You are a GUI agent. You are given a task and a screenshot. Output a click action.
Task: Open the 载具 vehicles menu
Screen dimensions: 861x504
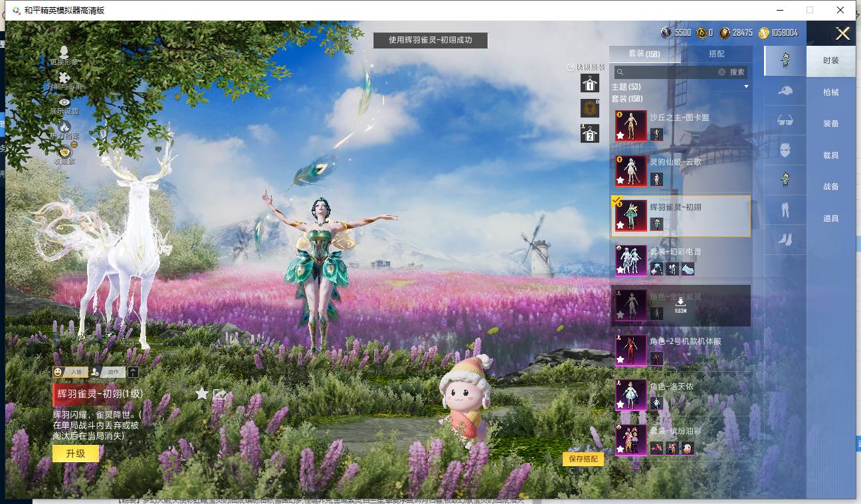click(831, 155)
